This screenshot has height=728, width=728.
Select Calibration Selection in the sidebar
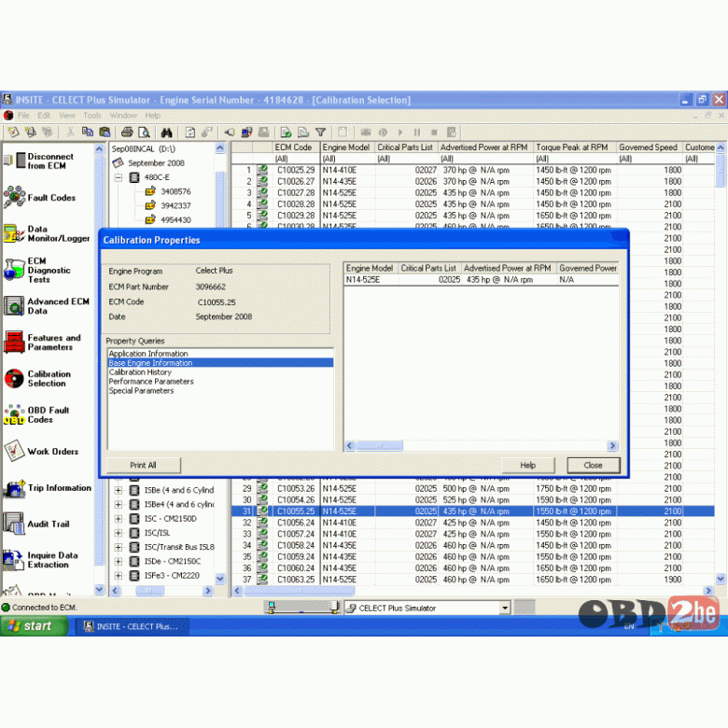pyautogui.click(x=38, y=378)
